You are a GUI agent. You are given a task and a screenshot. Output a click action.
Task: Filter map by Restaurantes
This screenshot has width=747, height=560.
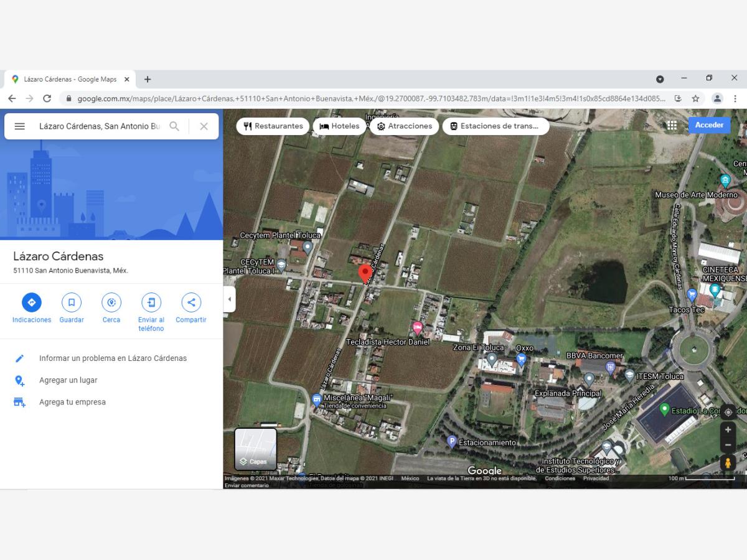[273, 126]
